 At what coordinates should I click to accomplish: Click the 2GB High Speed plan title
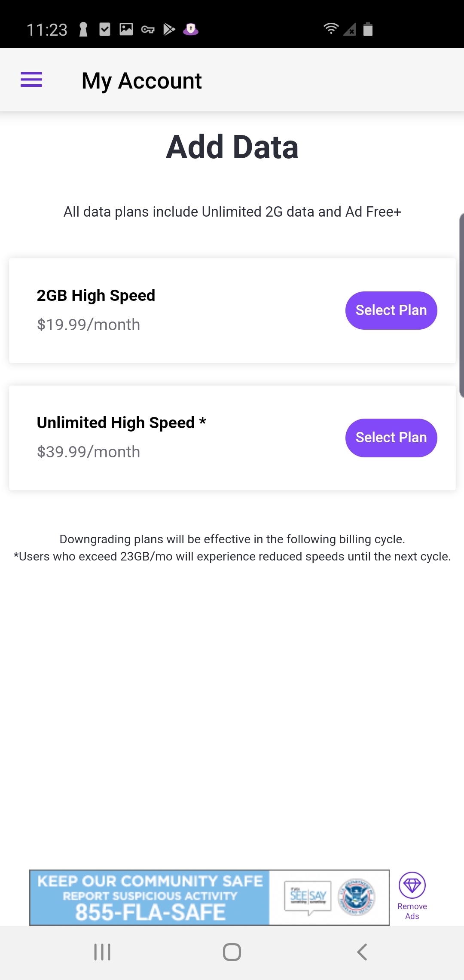click(96, 295)
